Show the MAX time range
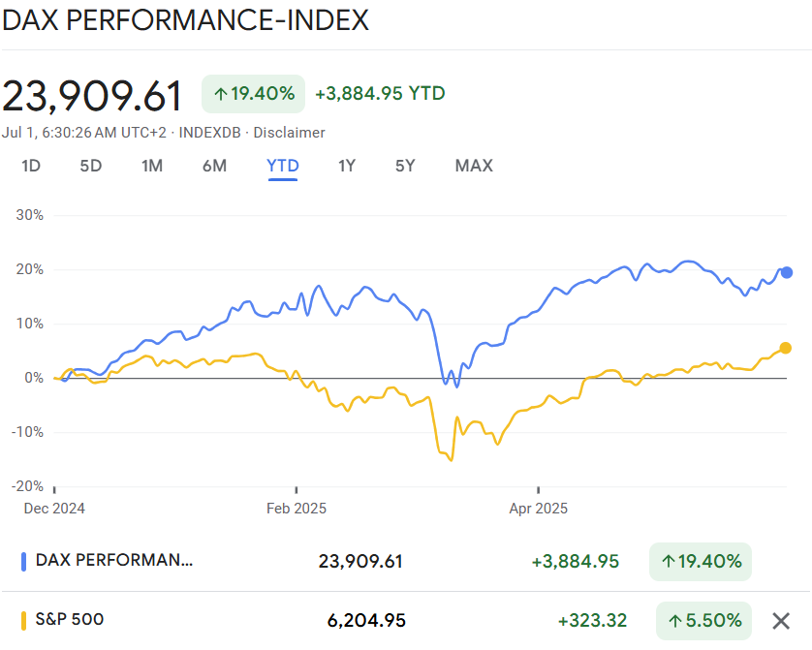The height and width of the screenshot is (650, 812). coord(474,166)
